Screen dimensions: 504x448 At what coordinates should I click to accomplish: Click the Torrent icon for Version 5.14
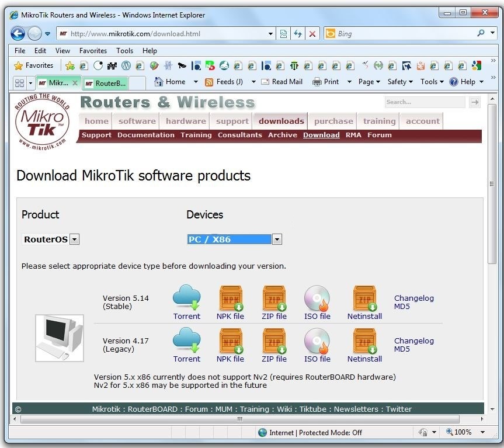click(186, 297)
